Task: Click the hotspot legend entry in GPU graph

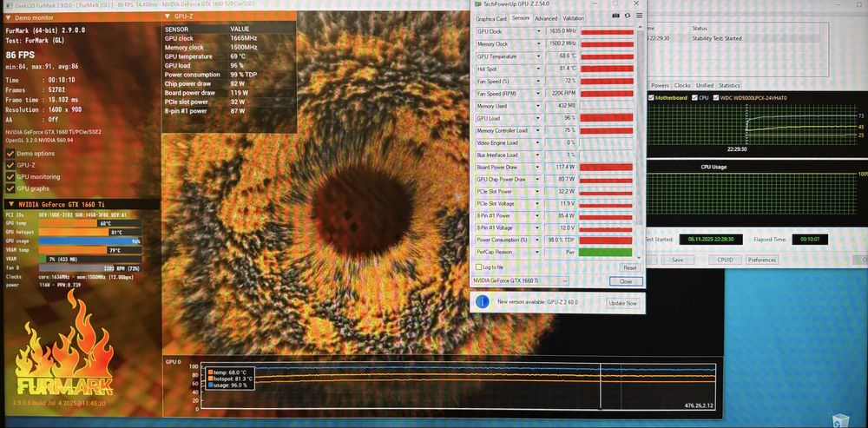Action: click(x=231, y=379)
